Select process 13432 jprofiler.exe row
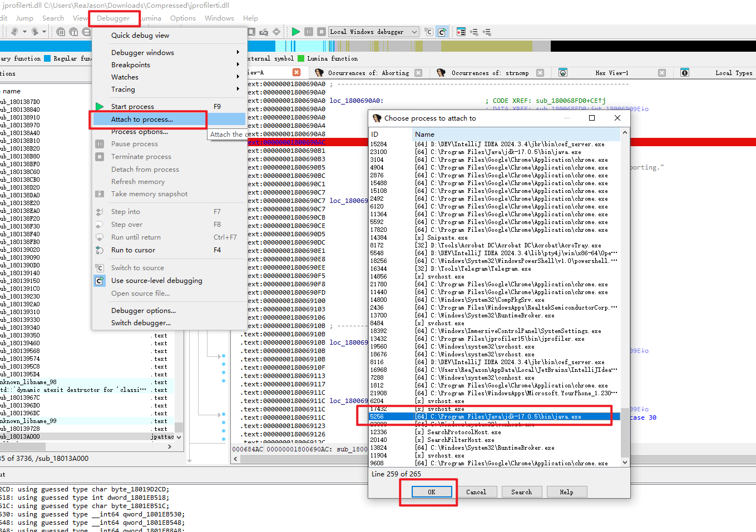Image resolution: width=756 pixels, height=532 pixels. pyautogui.click(x=495, y=339)
